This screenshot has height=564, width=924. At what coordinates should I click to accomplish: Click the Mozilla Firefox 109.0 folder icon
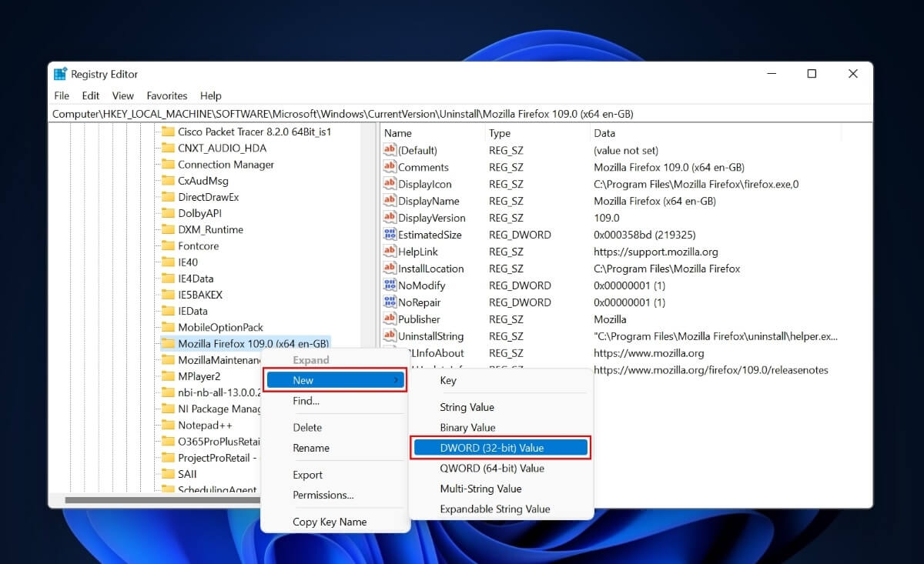[x=169, y=343]
